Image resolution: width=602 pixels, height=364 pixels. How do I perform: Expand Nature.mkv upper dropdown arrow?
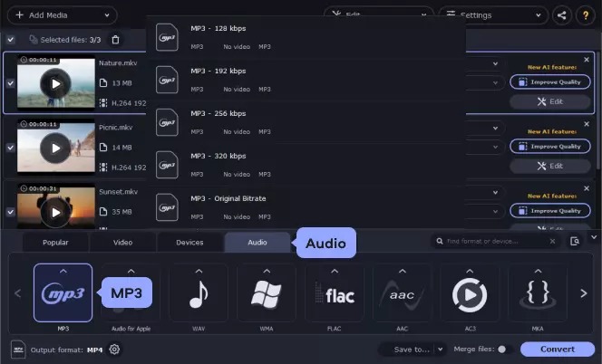495,63
